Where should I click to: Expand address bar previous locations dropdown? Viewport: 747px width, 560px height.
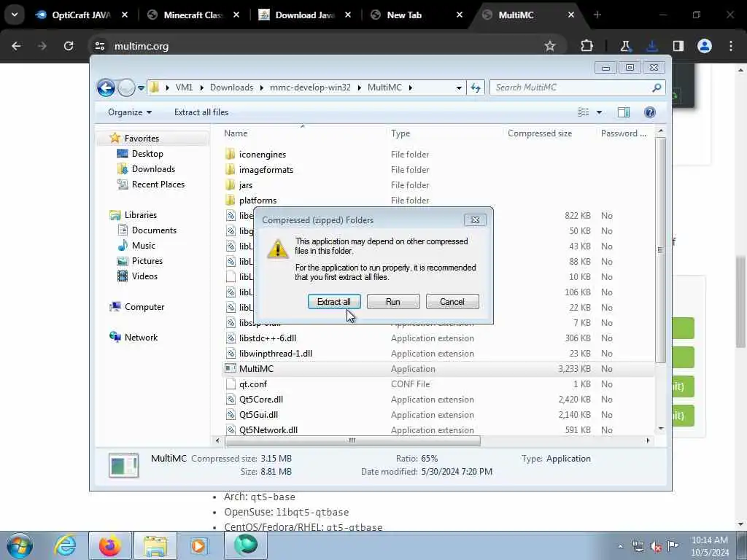459,87
